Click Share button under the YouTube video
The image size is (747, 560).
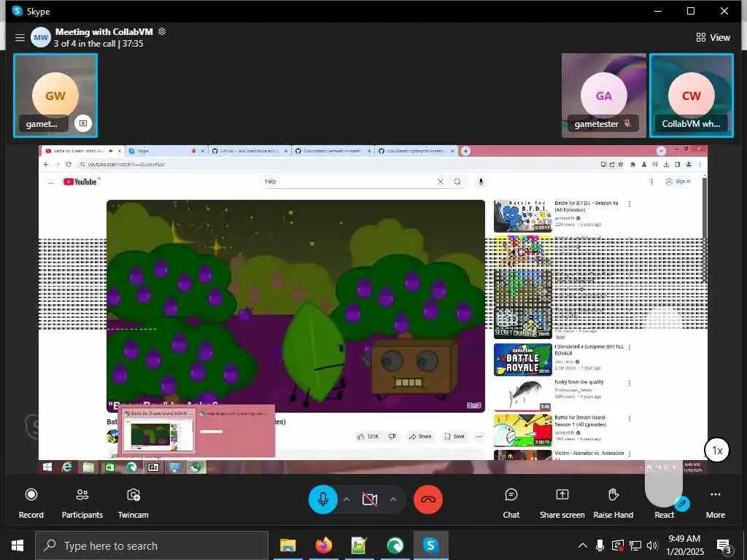tap(420, 436)
